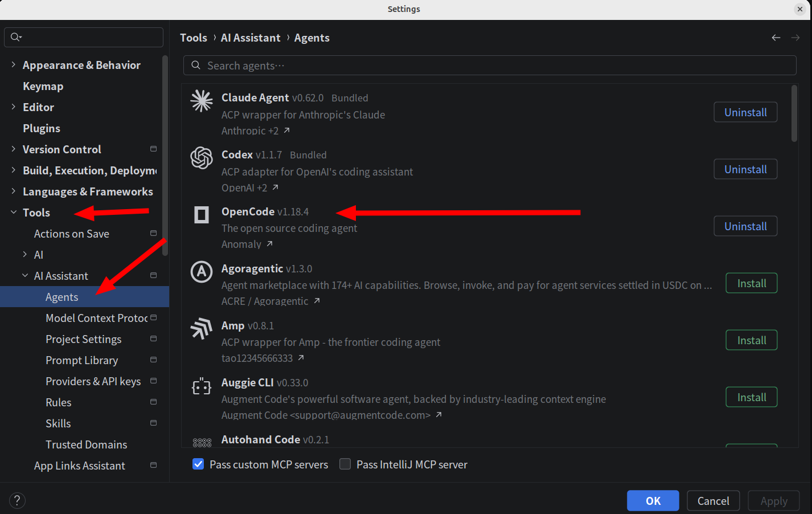This screenshot has height=514, width=812.
Task: Open ACRE / Agoragentic external link arrow
Action: click(317, 301)
